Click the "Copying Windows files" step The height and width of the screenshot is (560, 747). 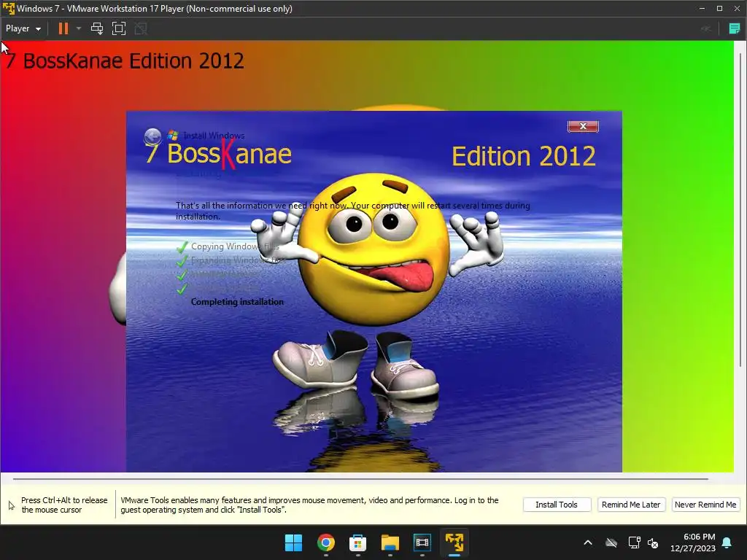pyautogui.click(x=235, y=246)
